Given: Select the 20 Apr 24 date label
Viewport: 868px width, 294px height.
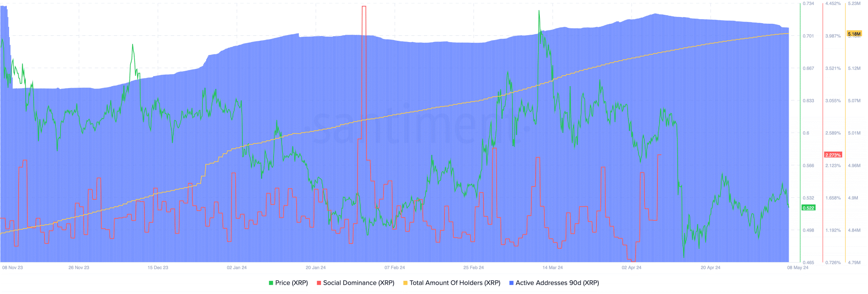Looking at the screenshot, I should pyautogui.click(x=710, y=268).
